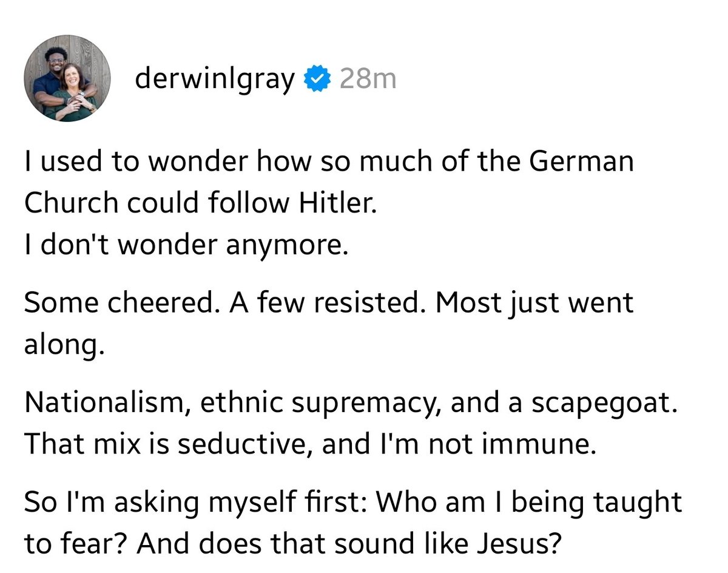
Task: Click the blue verified badge
Action: tap(315, 79)
